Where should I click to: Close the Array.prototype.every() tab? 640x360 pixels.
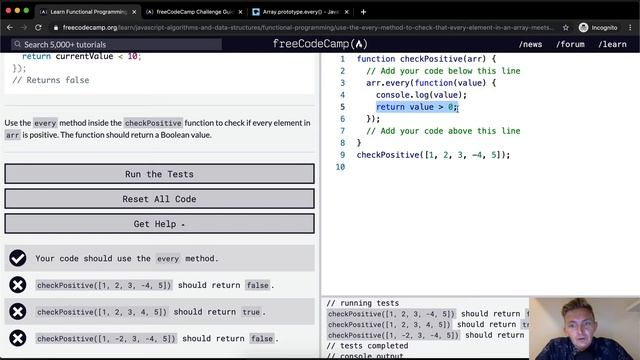point(346,12)
